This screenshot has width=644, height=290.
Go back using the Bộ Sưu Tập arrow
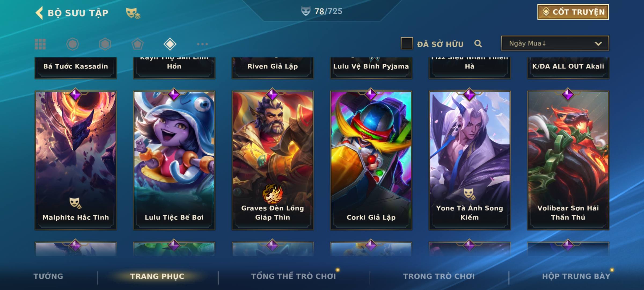[39, 13]
